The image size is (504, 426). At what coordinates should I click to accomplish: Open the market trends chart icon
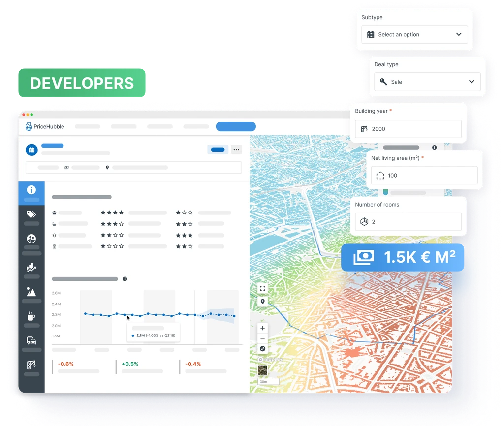tap(31, 267)
